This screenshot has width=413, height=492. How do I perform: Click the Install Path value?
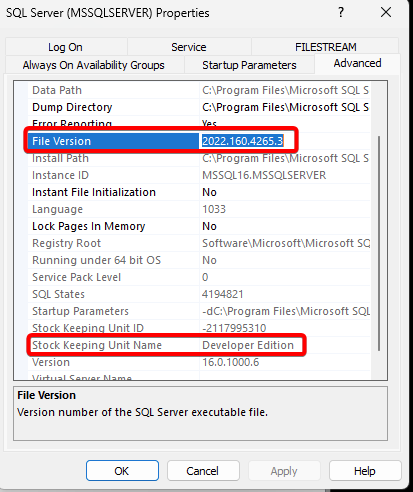[x=285, y=158]
